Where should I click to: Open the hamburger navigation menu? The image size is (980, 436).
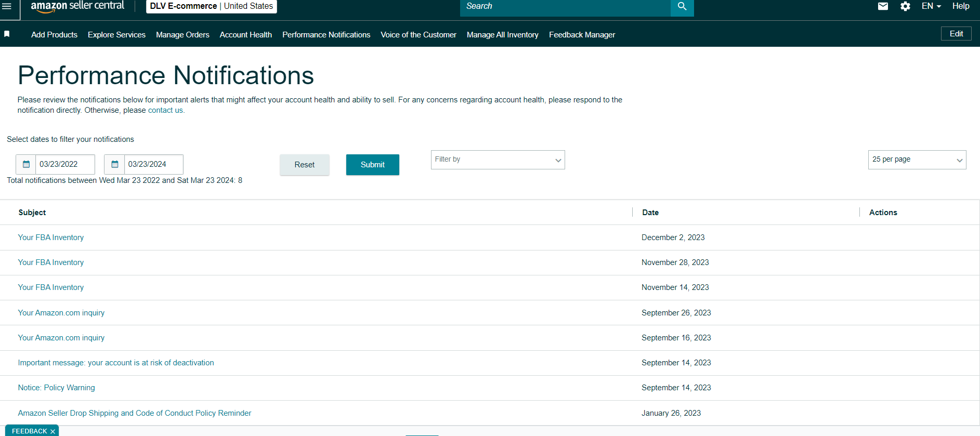(x=7, y=6)
